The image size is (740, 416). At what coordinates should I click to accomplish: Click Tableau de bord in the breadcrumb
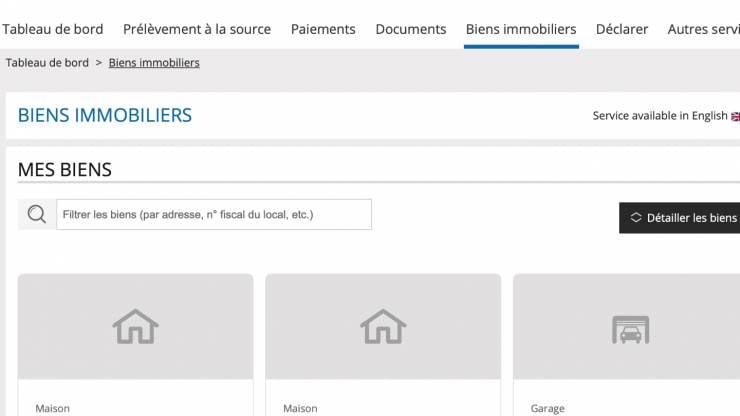click(x=47, y=63)
